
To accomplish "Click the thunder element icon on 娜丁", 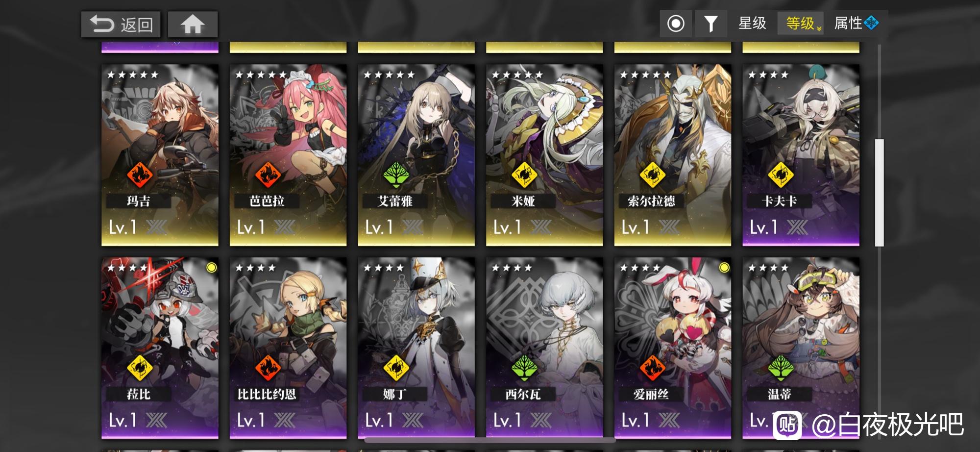I will tap(396, 368).
